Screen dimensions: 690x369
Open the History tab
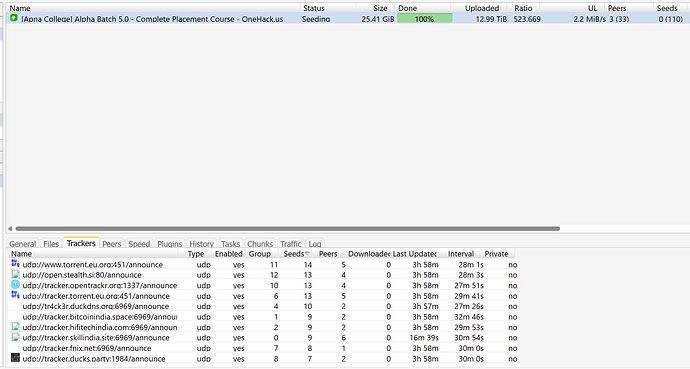point(202,244)
